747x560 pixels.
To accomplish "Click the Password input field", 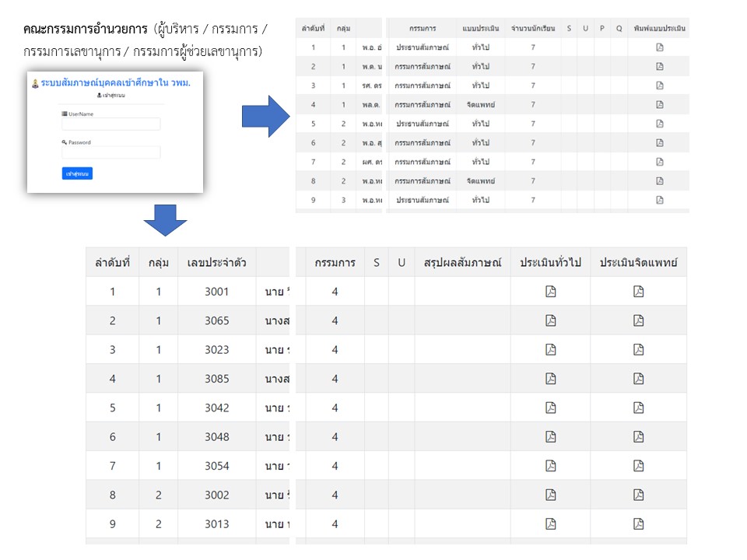I will pos(111,152).
